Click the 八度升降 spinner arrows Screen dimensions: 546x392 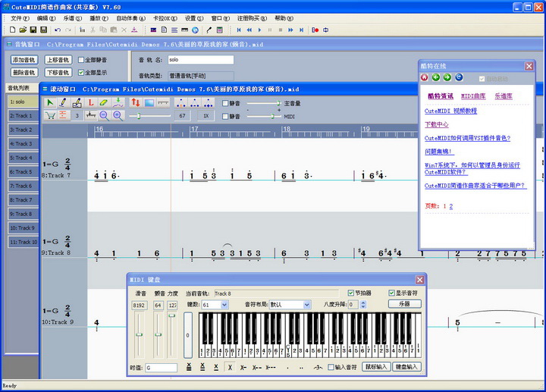[363, 304]
